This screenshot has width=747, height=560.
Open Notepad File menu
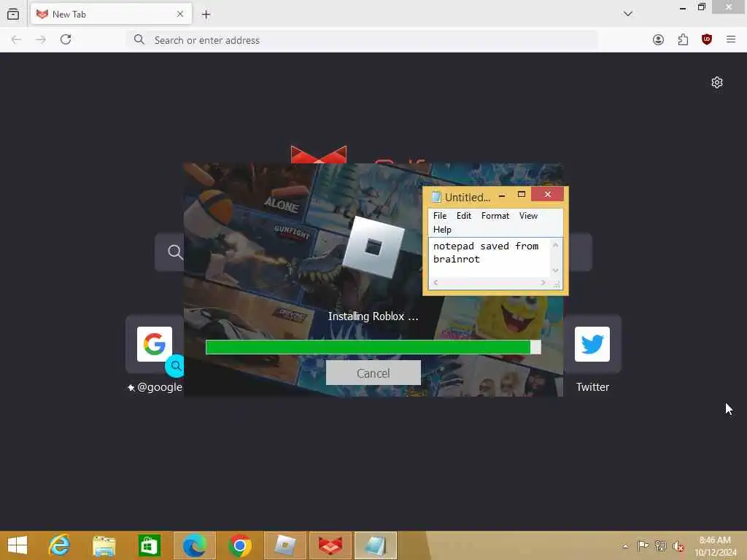pyautogui.click(x=440, y=216)
